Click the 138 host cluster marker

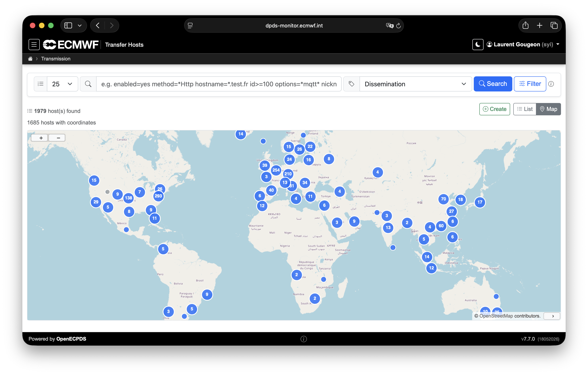tap(129, 198)
